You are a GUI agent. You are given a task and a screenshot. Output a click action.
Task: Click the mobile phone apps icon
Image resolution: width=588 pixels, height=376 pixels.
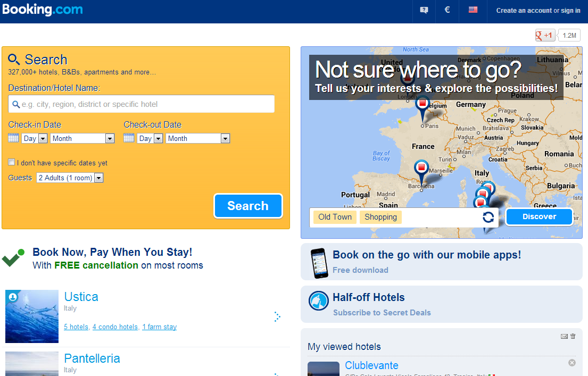pos(319,263)
